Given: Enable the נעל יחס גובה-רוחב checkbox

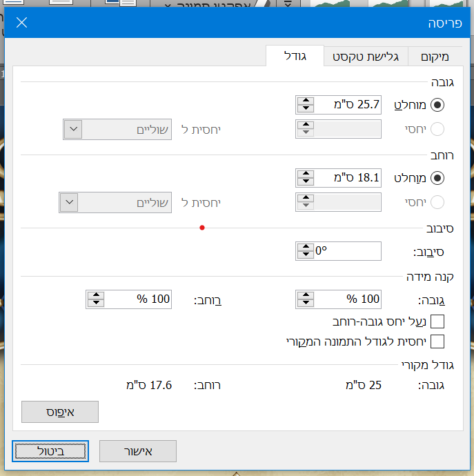Looking at the screenshot, I should pyautogui.click(x=437, y=321).
